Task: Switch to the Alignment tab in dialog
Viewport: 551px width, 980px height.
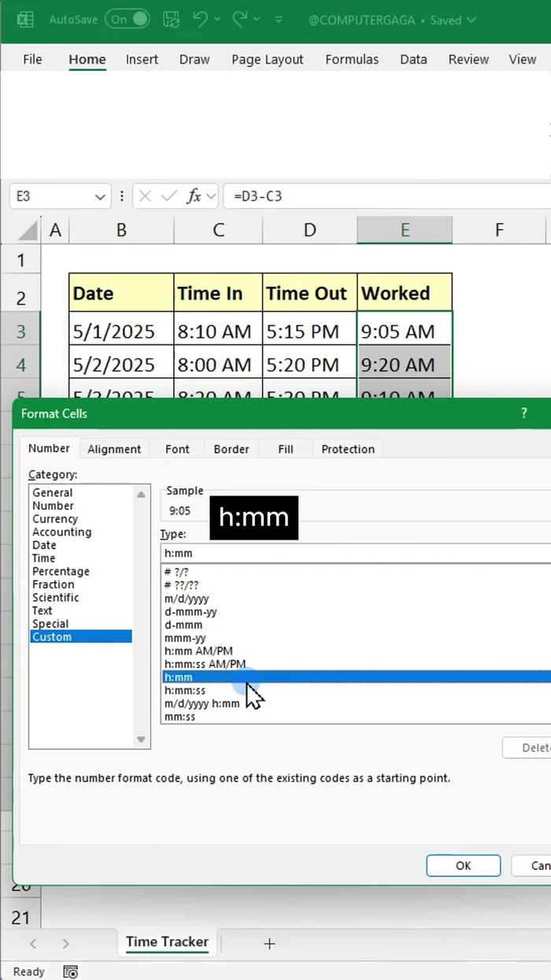Action: point(114,449)
